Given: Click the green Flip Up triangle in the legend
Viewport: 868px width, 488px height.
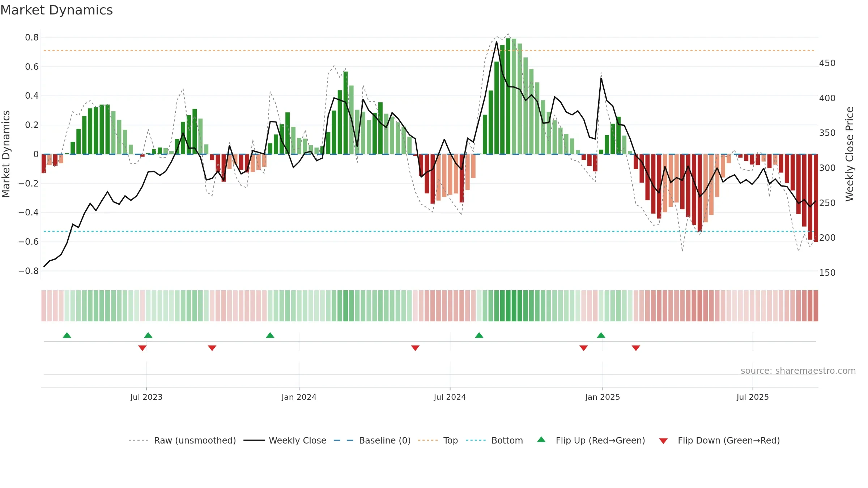Looking at the screenshot, I should tap(541, 440).
